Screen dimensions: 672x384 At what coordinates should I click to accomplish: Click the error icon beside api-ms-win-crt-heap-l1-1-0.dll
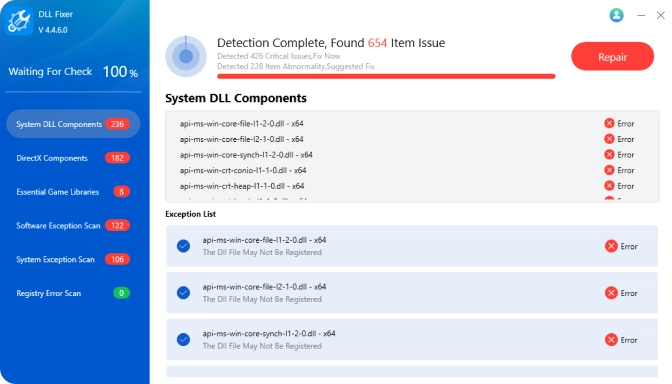pyautogui.click(x=609, y=186)
